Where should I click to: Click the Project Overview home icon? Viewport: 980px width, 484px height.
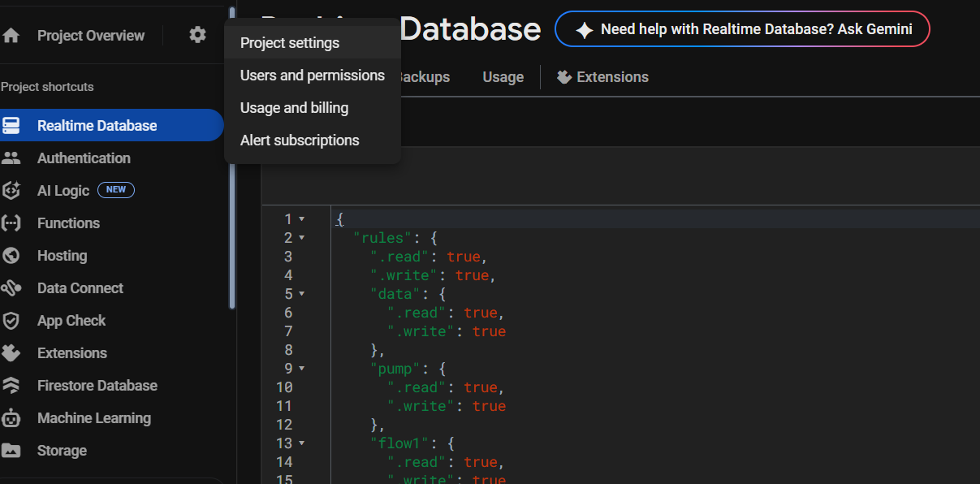(11, 36)
